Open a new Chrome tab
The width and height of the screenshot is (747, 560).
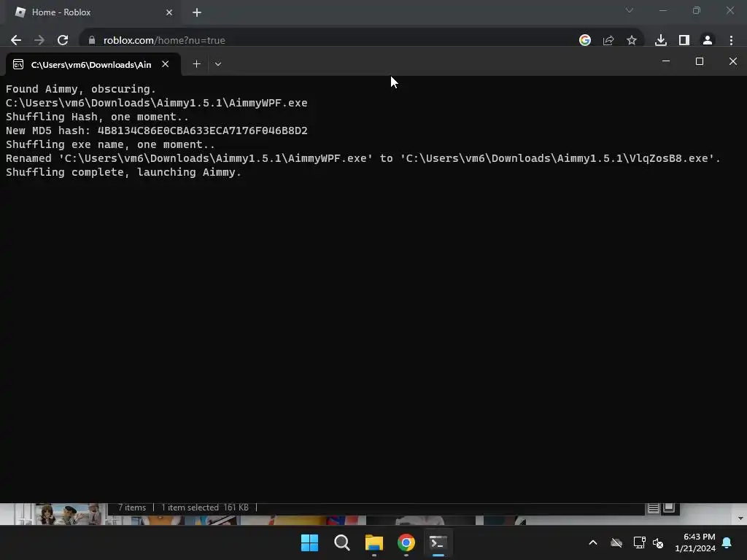click(197, 12)
